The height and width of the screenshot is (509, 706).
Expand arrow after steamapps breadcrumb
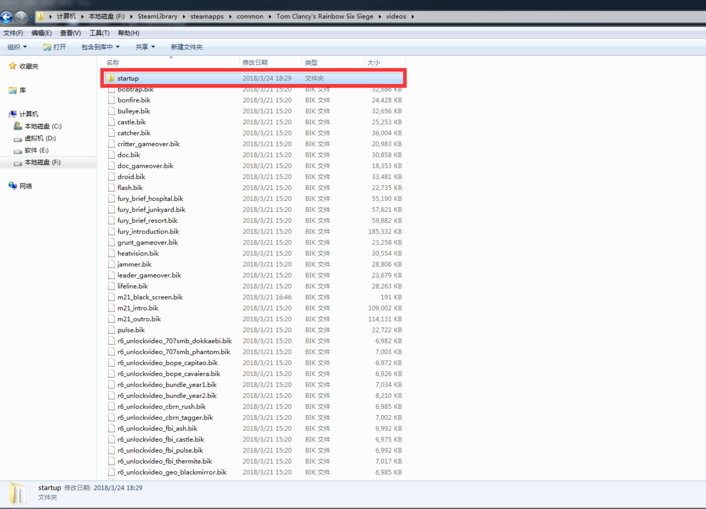[230, 17]
